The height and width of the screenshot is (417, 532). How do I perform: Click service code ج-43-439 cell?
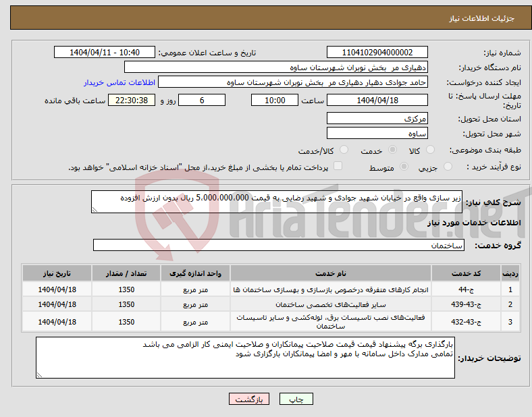click(x=467, y=304)
